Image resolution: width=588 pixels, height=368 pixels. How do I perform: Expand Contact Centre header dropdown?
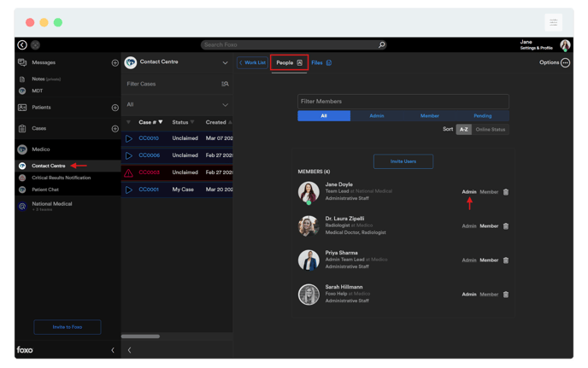point(225,63)
